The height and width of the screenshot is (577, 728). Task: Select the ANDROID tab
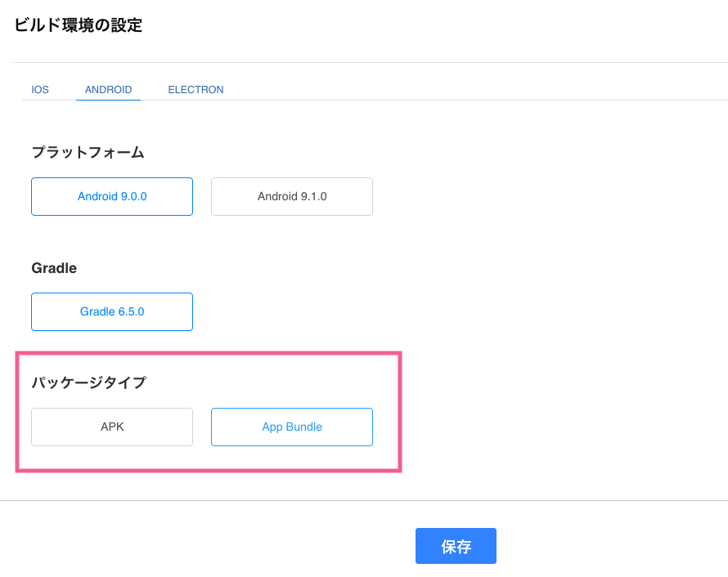108,90
